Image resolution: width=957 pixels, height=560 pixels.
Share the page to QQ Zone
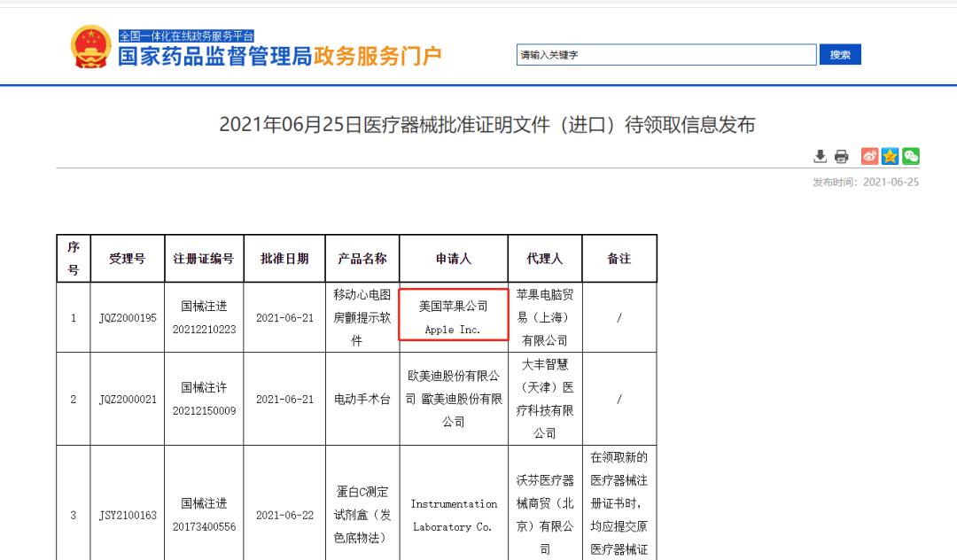(x=890, y=156)
